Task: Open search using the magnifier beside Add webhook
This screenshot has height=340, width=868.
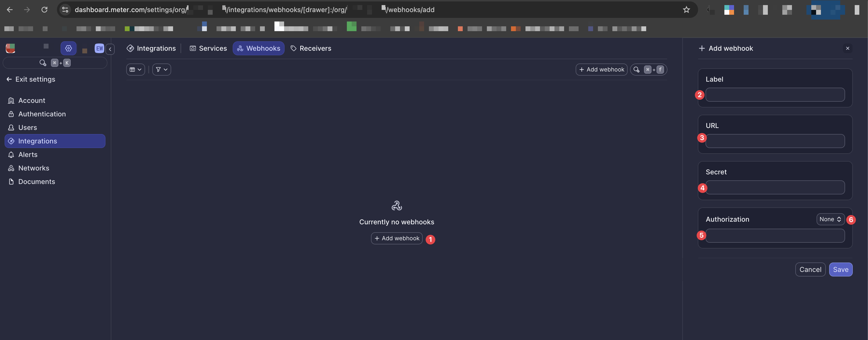Action: click(x=637, y=69)
